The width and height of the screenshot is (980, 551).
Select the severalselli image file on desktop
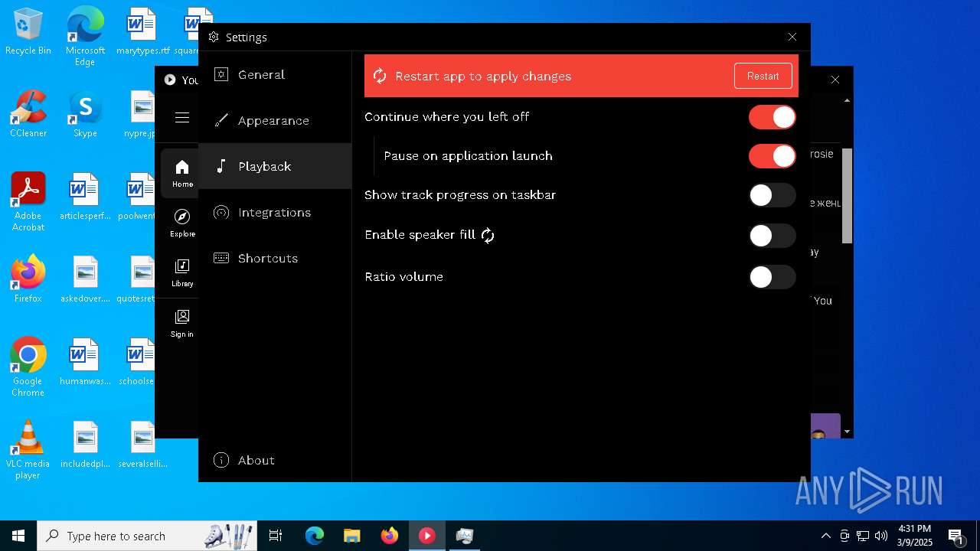point(142,445)
